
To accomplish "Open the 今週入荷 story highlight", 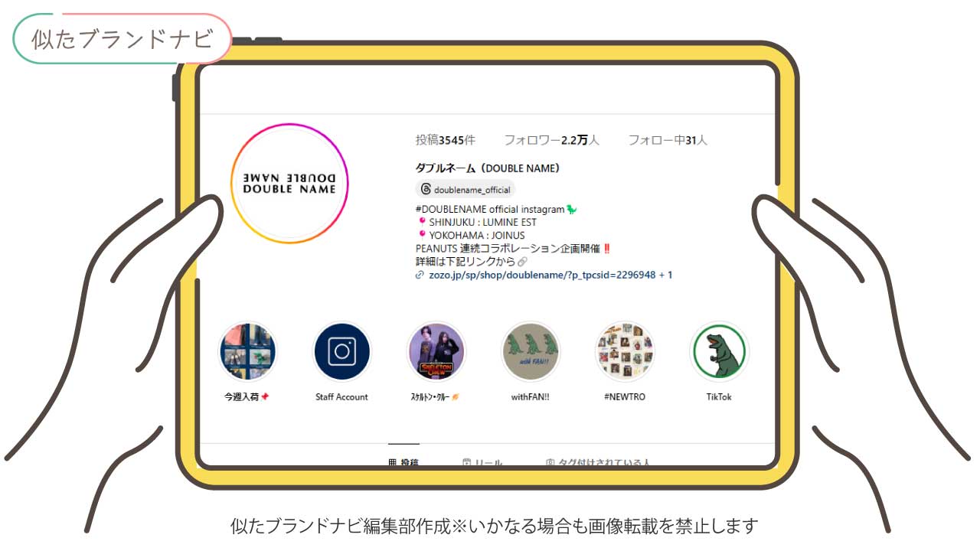I will pyautogui.click(x=247, y=352).
